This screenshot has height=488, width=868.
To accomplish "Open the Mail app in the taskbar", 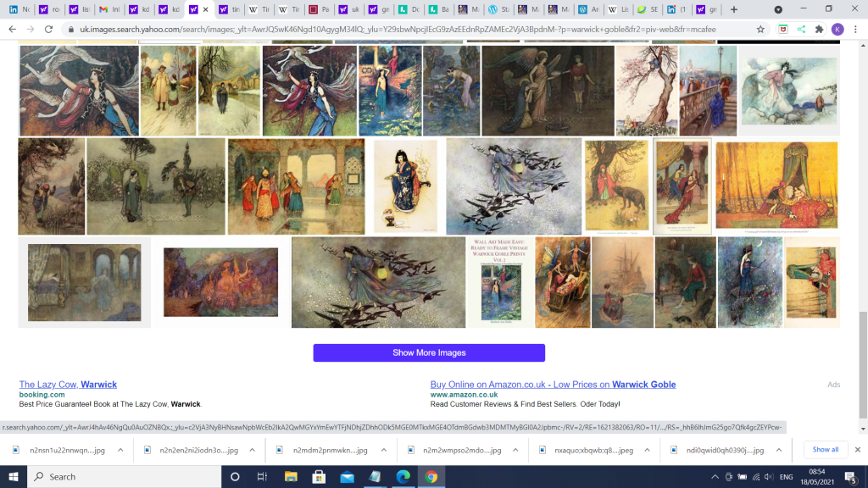I will point(347,476).
